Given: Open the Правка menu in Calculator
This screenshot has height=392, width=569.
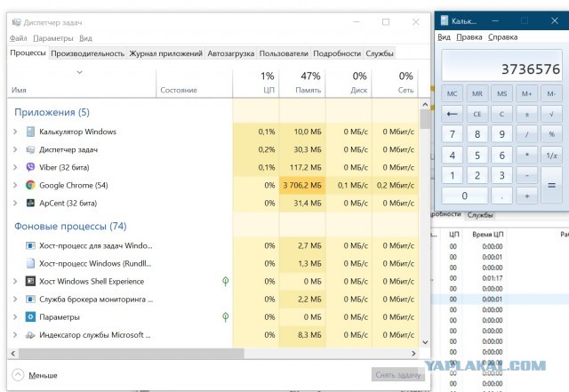Looking at the screenshot, I should 469,37.
